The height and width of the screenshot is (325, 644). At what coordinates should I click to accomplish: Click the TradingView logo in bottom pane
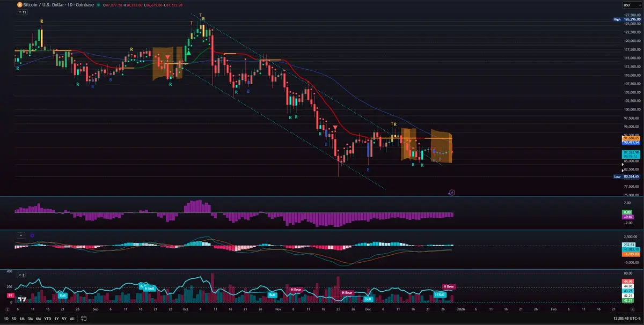click(22, 300)
